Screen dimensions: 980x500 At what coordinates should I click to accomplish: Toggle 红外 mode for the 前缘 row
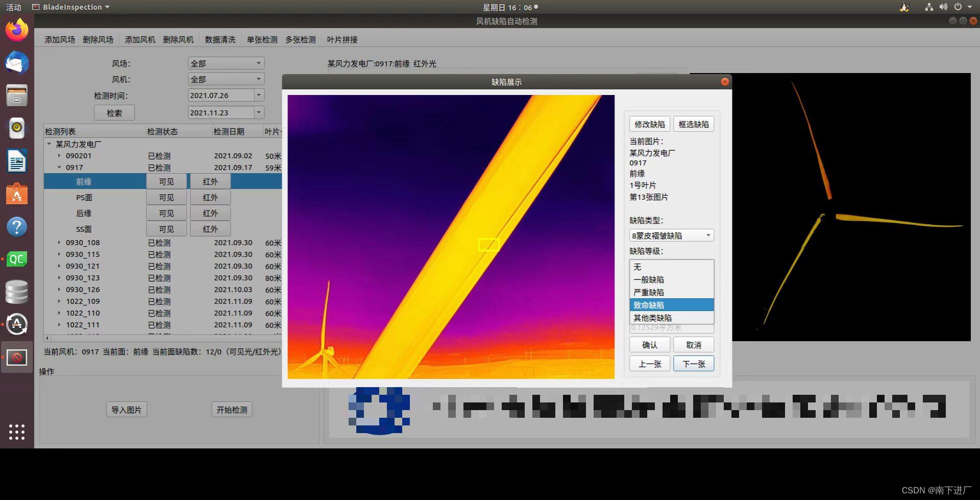point(210,181)
